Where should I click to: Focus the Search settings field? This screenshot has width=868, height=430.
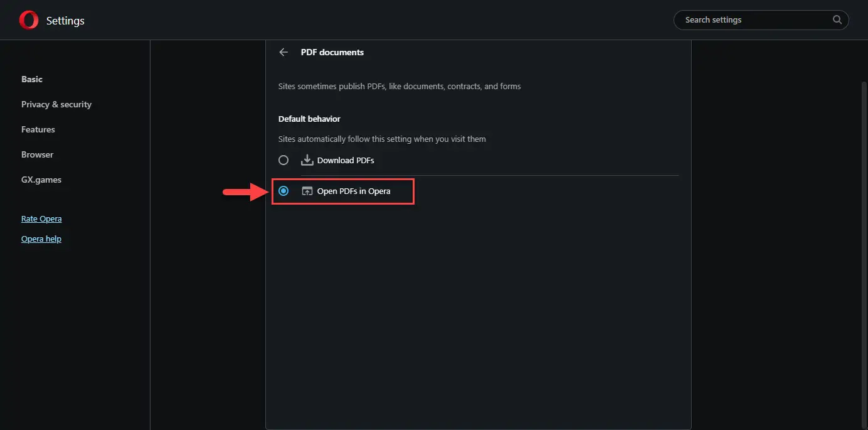[x=761, y=20]
